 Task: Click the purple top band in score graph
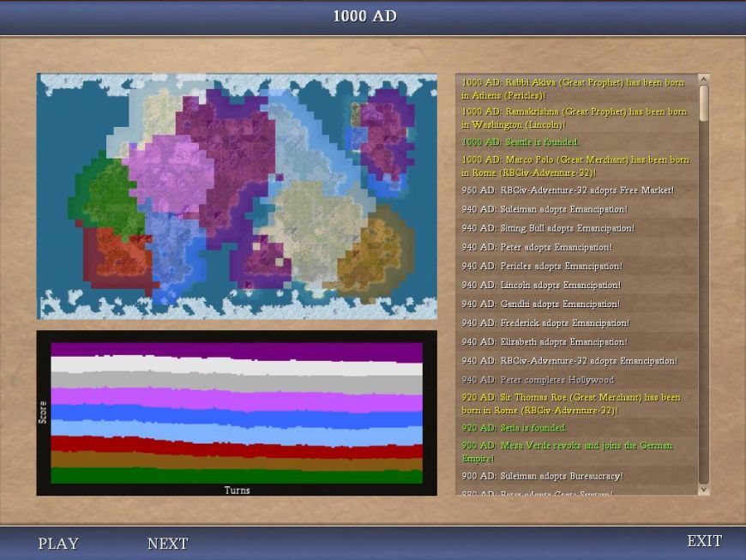(x=237, y=350)
